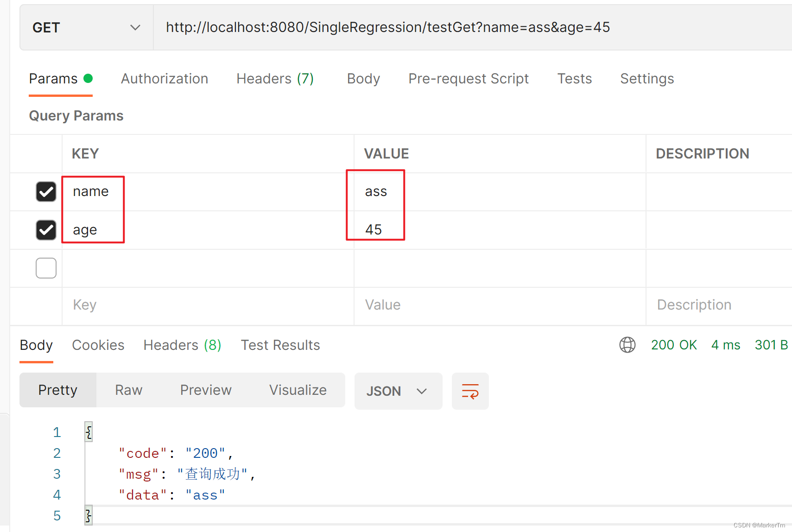Click the 200 OK status text
This screenshot has width=792, height=532.
pyautogui.click(x=674, y=345)
